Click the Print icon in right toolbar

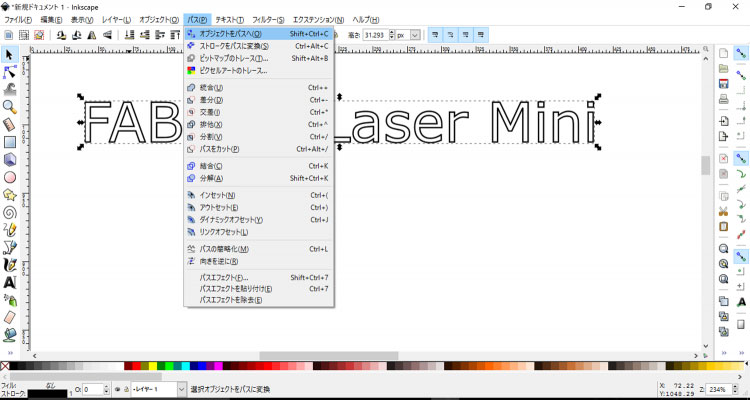(723, 100)
